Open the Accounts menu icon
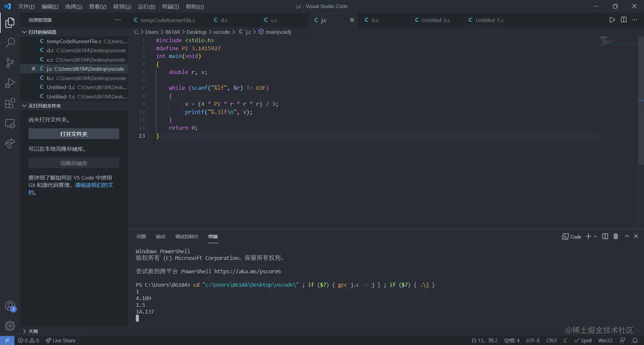The image size is (644, 345). point(10,306)
